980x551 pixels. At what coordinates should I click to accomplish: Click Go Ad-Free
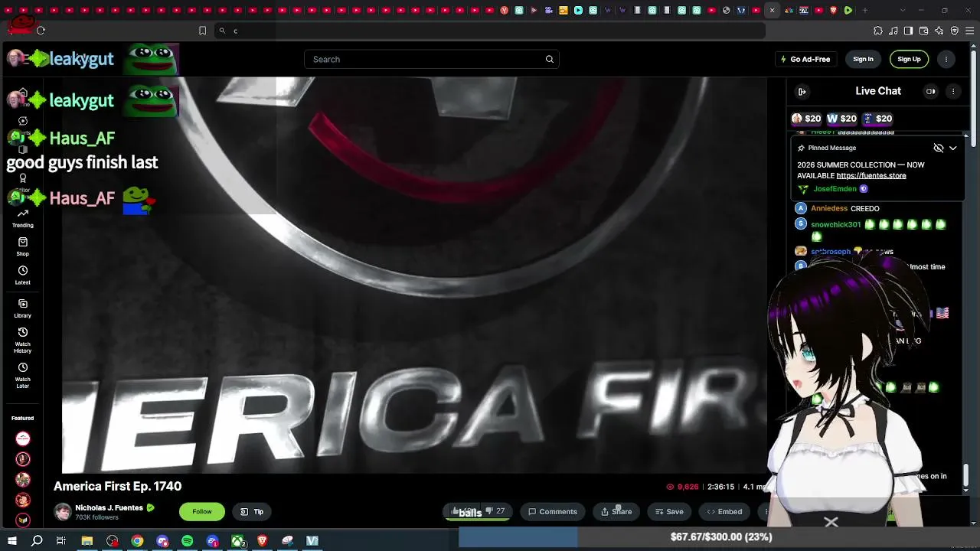pos(805,59)
